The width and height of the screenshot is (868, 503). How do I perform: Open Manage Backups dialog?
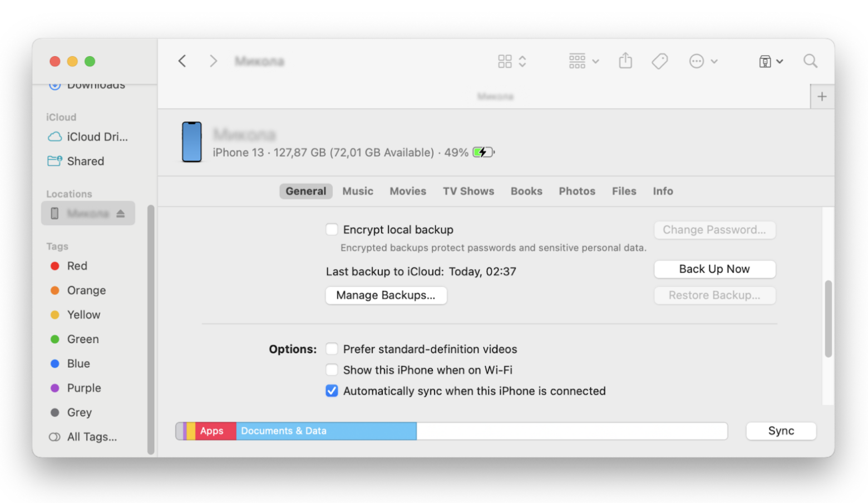tap(386, 295)
